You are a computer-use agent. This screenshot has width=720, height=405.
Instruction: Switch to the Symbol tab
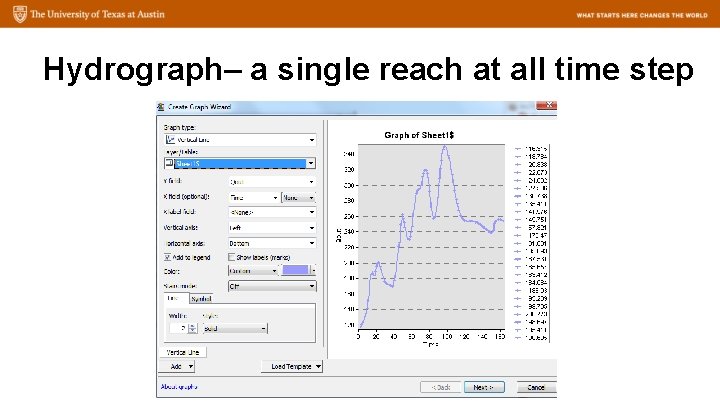click(x=201, y=299)
